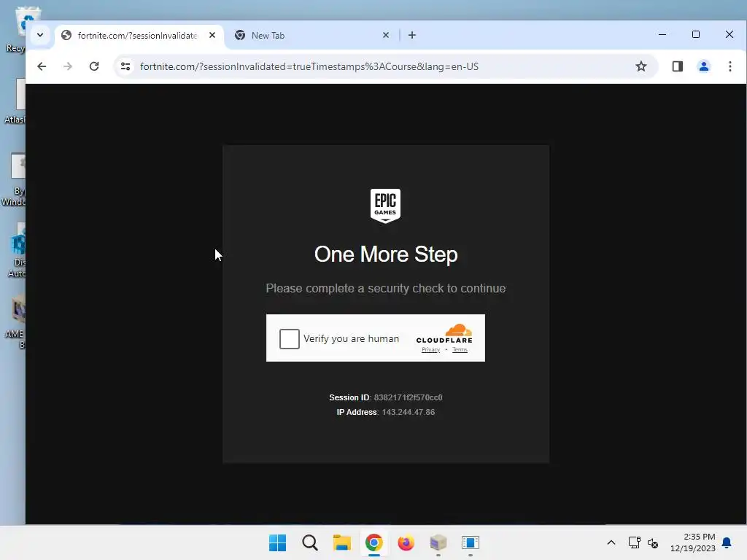
Task: Open the Cloudflare Terms link
Action: click(460, 349)
